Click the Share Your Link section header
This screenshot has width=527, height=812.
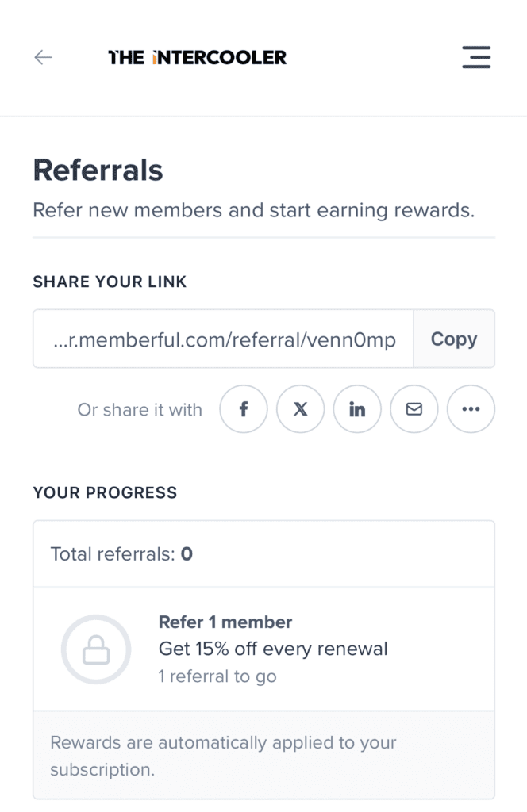[109, 282]
